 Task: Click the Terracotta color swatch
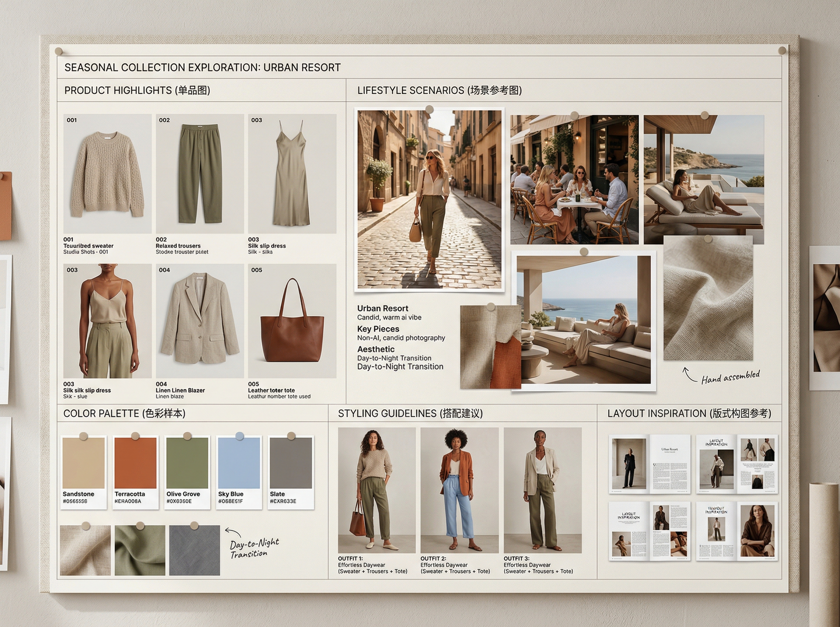coord(135,463)
